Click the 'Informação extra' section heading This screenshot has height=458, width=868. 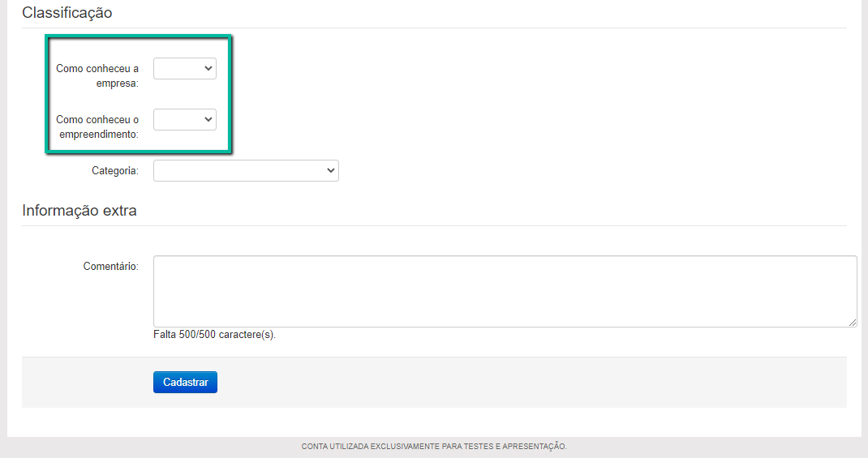(x=79, y=211)
